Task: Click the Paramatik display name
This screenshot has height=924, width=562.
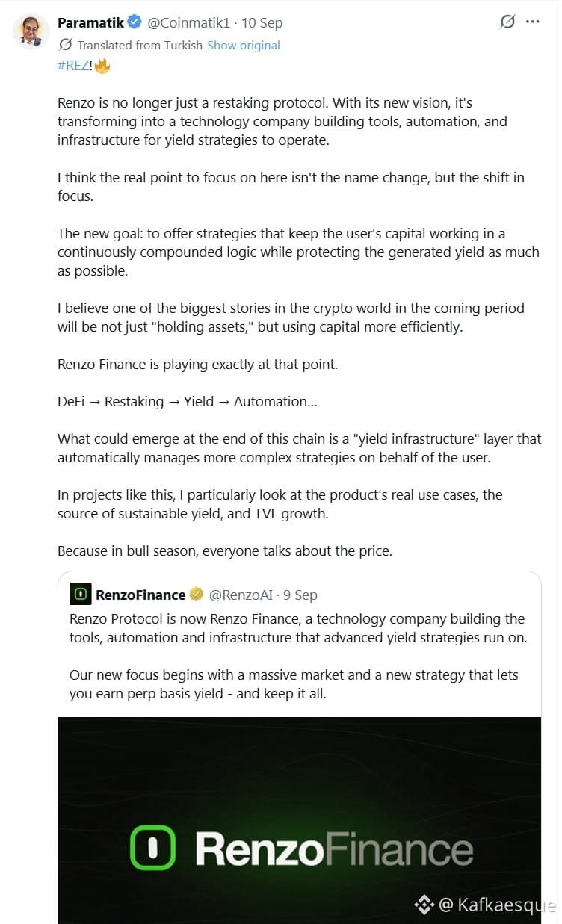Action: pyautogui.click(x=90, y=22)
